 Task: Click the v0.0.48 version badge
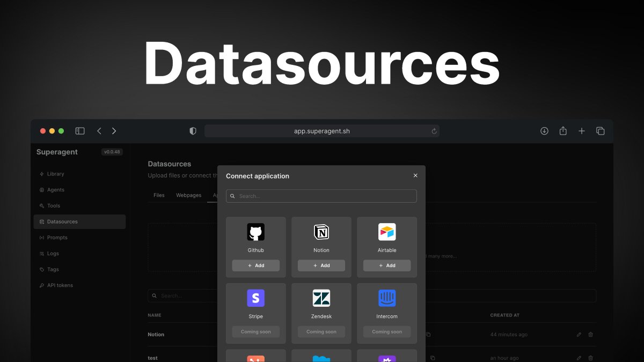112,152
